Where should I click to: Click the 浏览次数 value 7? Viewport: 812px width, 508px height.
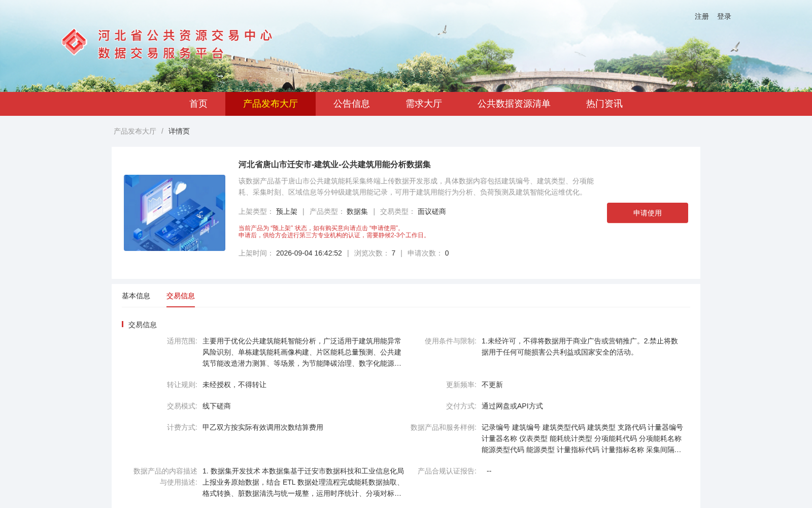point(393,253)
